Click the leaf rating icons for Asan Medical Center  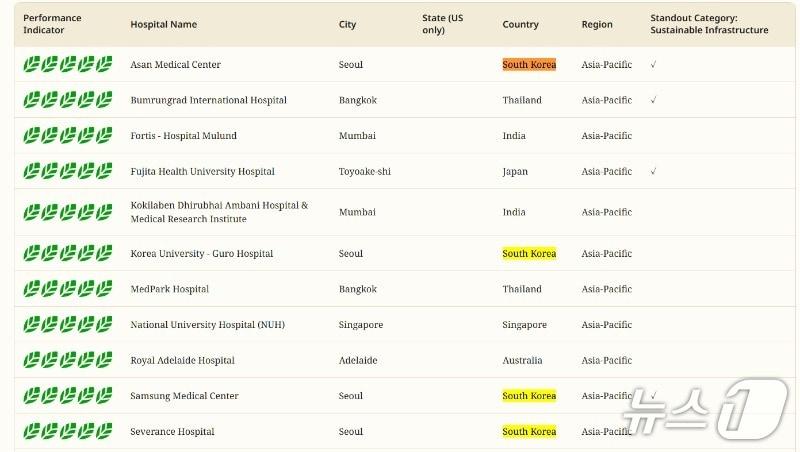point(68,64)
